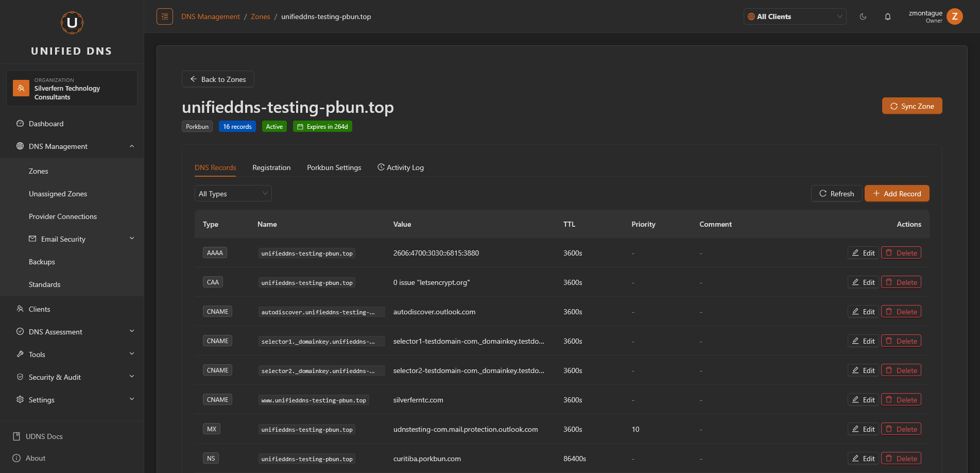This screenshot has width=980, height=473.
Task: Click the Priority column header
Action: tap(644, 224)
